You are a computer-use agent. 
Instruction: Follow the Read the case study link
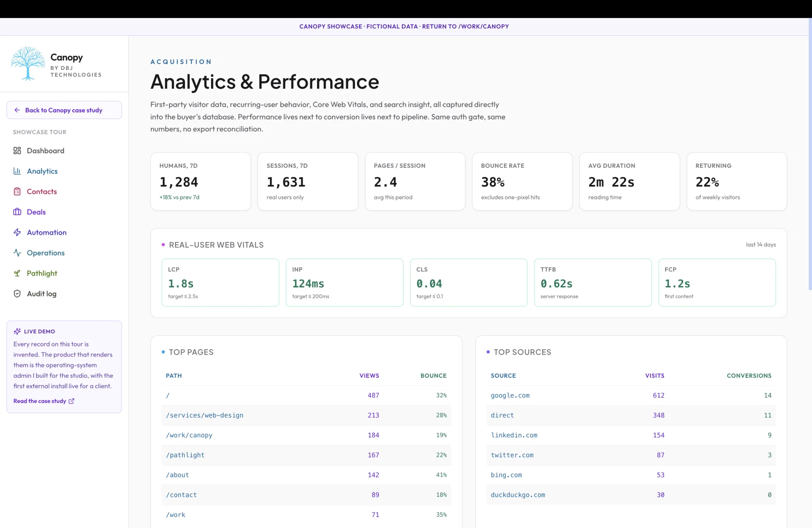pos(44,401)
